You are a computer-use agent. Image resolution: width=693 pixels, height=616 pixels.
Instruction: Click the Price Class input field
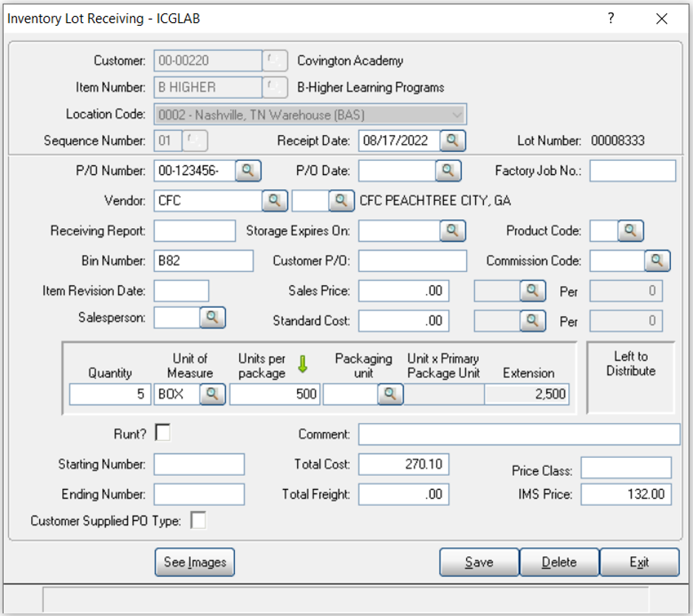coord(626,468)
